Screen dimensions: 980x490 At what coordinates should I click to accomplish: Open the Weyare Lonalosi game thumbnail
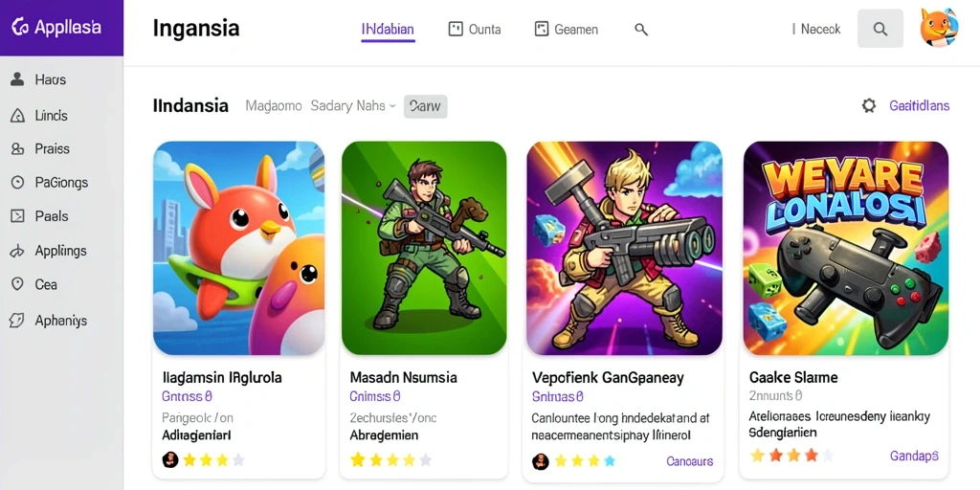(846, 248)
